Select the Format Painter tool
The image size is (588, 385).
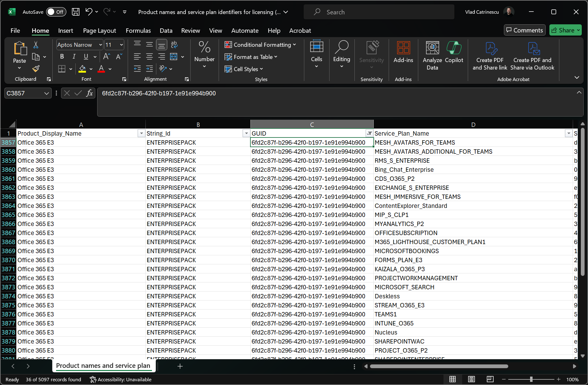pyautogui.click(x=36, y=68)
